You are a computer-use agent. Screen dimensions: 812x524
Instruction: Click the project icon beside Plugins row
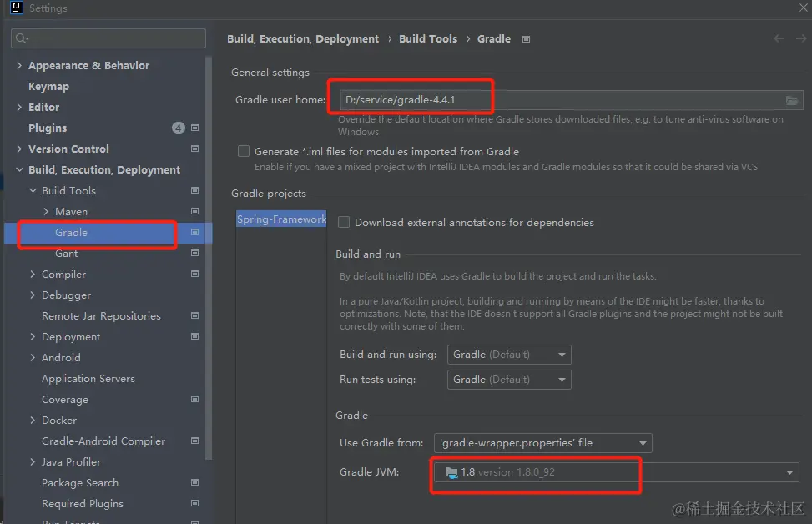point(194,128)
